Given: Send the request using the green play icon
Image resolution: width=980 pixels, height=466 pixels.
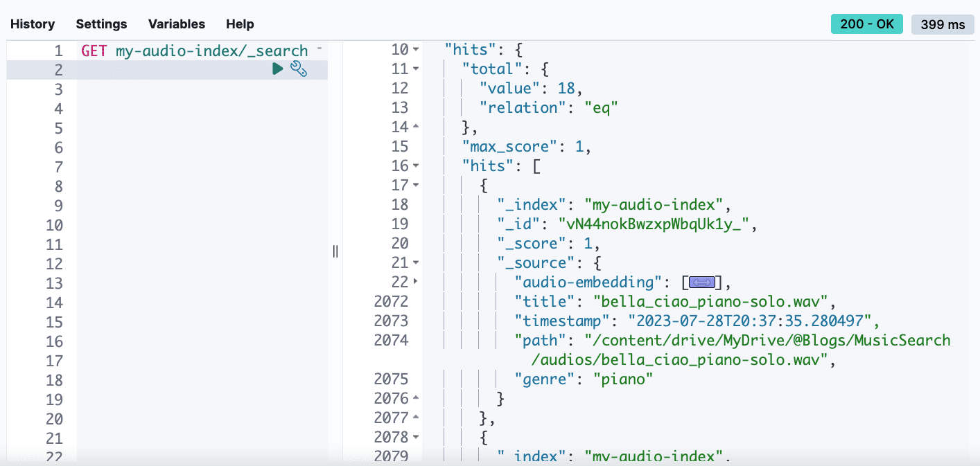Looking at the screenshot, I should 277,69.
